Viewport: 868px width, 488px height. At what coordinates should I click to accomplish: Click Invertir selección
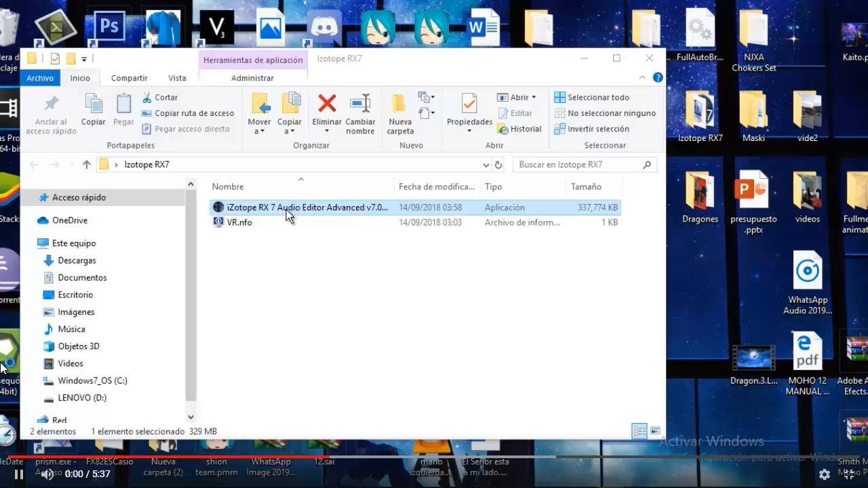[592, 129]
